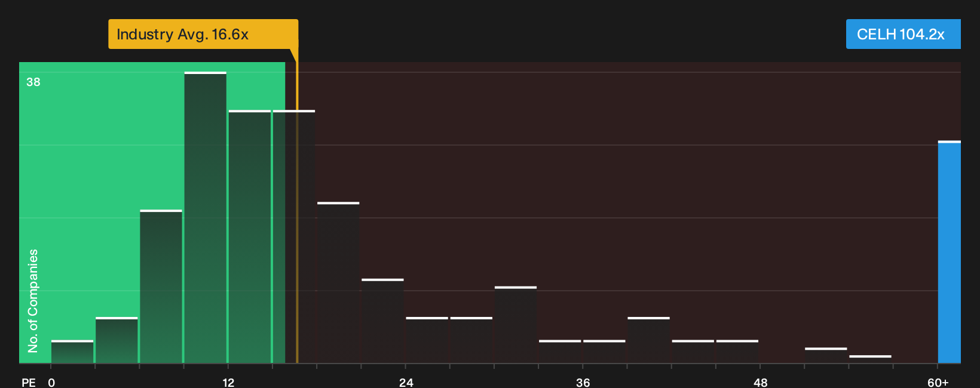Click the bar starting at PE 24
This screenshot has height=388, width=980.
tap(427, 340)
